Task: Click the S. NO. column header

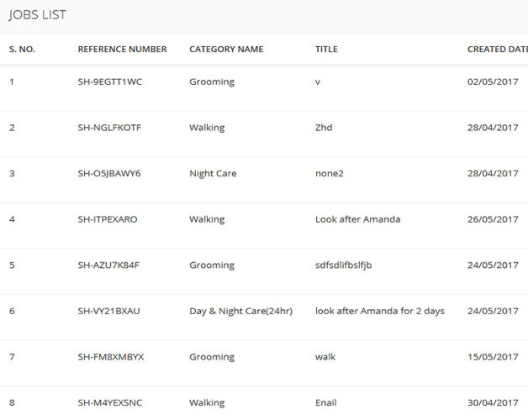Action: tap(22, 50)
